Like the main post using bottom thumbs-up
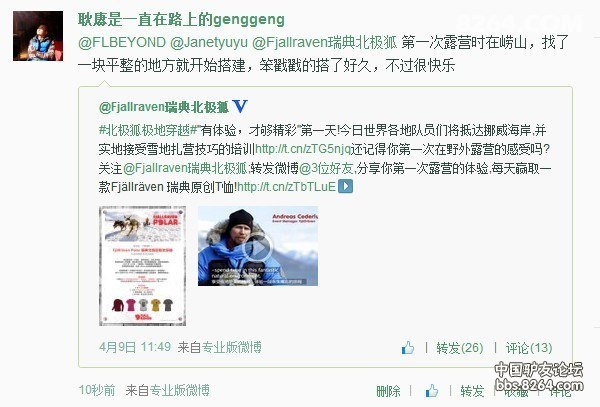The image size is (600, 407). (x=432, y=391)
